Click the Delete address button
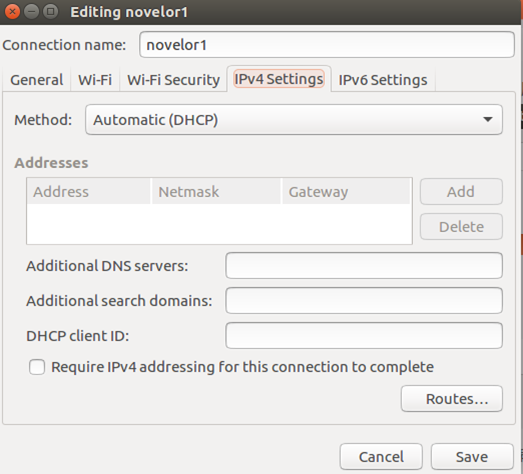This screenshot has height=474, width=523. tap(461, 227)
